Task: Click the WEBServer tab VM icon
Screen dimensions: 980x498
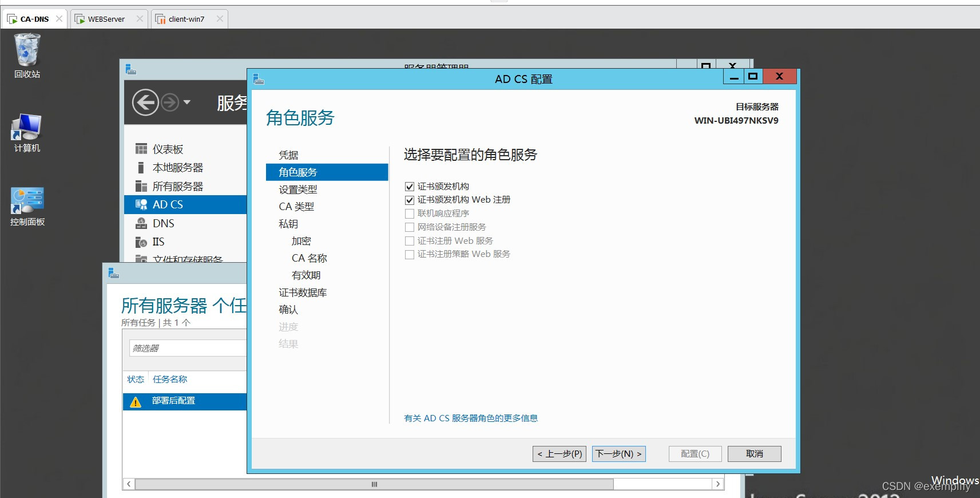Action: tap(80, 19)
